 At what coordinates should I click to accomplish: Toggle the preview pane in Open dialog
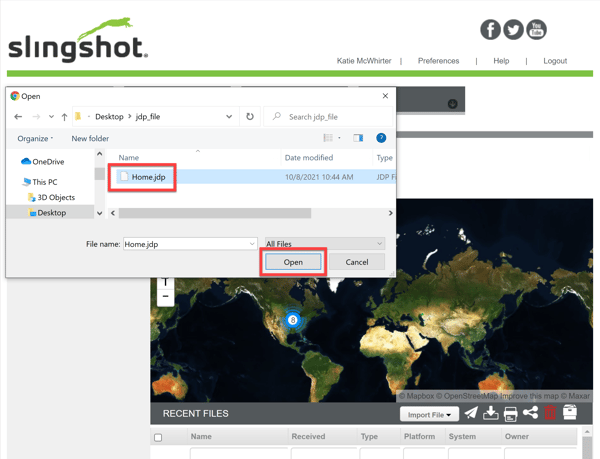[358, 138]
